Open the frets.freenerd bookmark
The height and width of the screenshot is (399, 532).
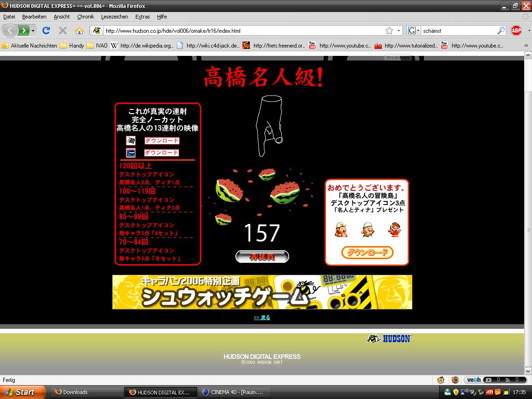274,45
